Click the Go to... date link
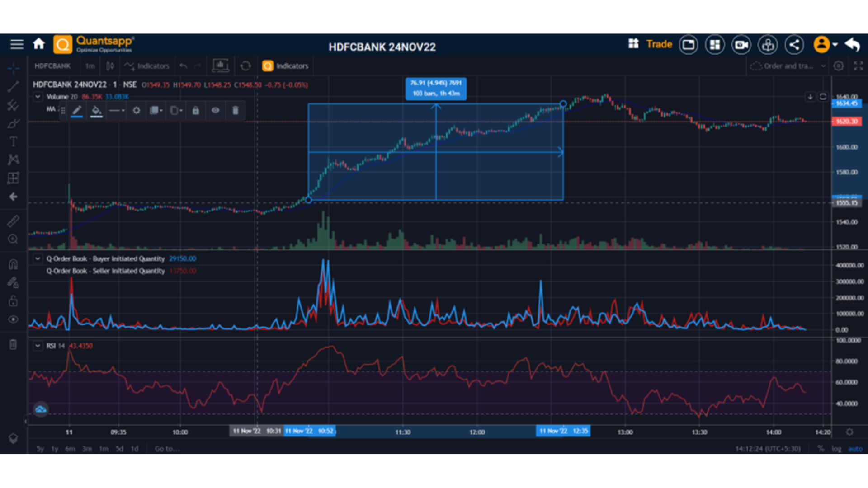 pyautogui.click(x=167, y=449)
